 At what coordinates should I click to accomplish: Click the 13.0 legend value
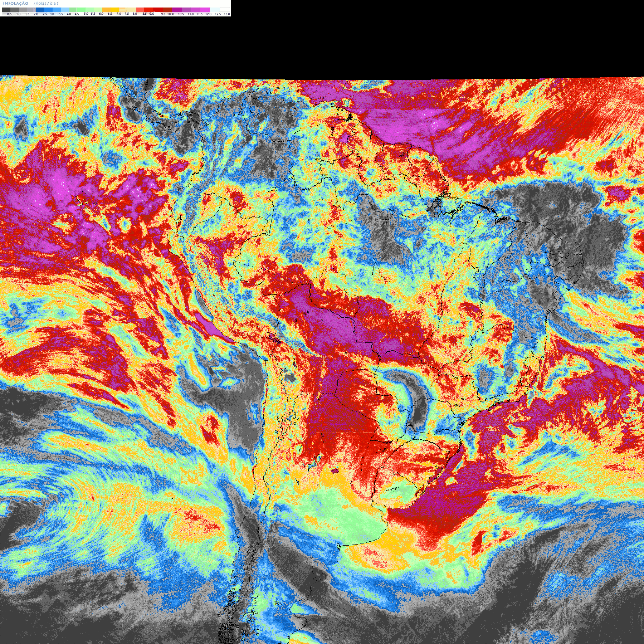point(227,14)
